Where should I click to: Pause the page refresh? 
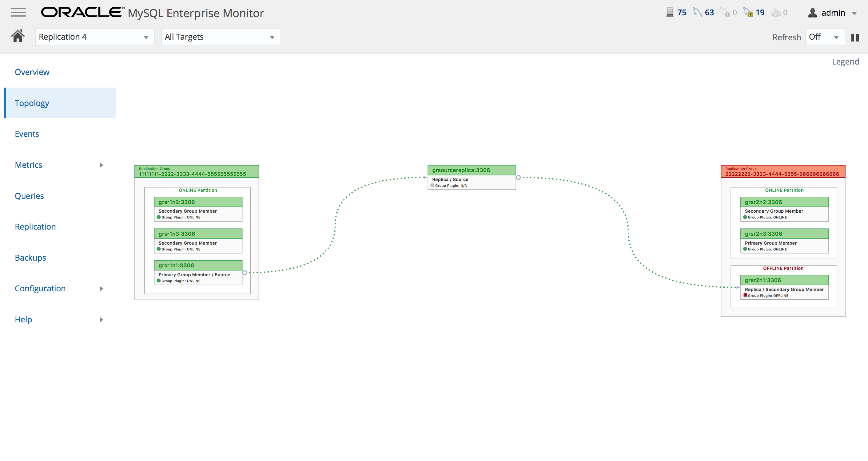click(x=855, y=37)
